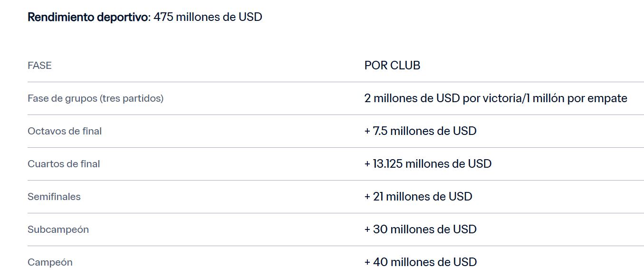
Task: Click the "+ 40 millones de USD" amount
Action: pos(420,262)
